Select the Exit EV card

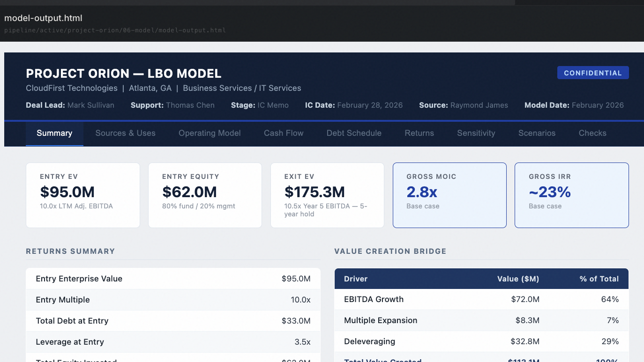point(327,195)
